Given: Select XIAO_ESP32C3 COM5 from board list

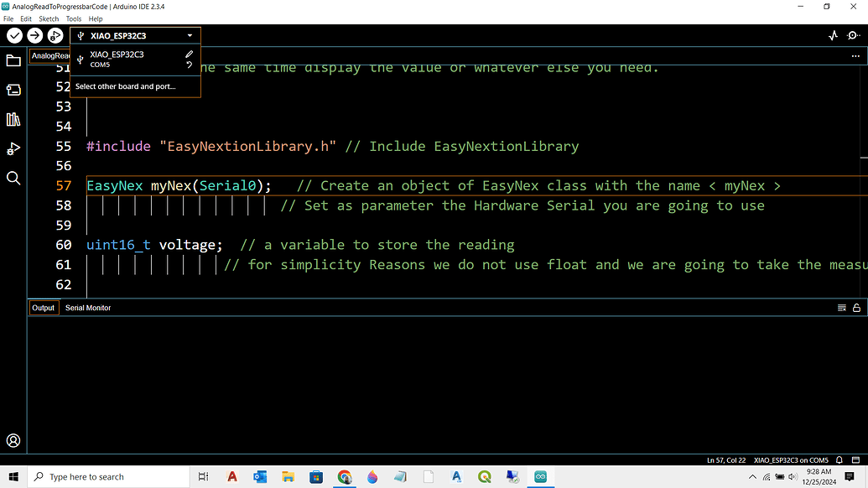Looking at the screenshot, I should coord(117,59).
